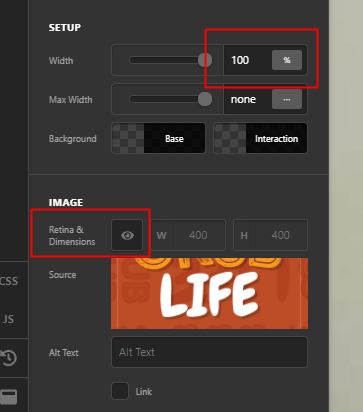The width and height of the screenshot is (363, 412).
Task: Select the Source image thumbnail
Action: pos(209,293)
